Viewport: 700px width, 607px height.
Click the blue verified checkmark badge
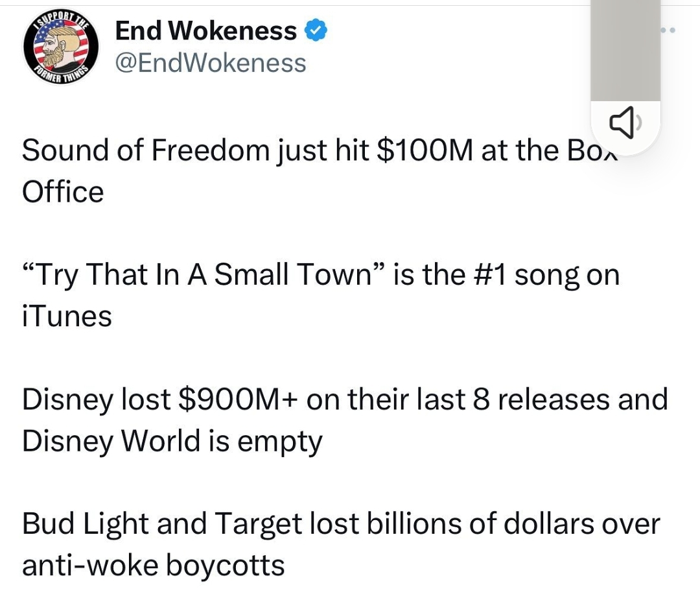[316, 30]
